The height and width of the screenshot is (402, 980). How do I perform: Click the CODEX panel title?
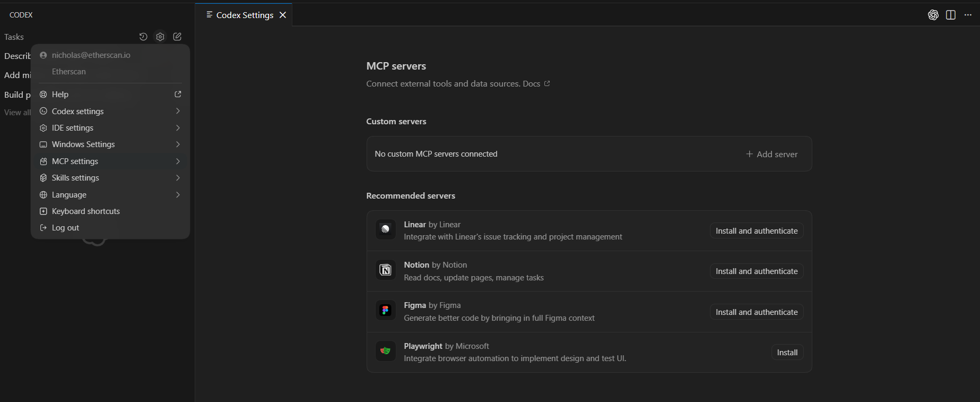point(21,15)
